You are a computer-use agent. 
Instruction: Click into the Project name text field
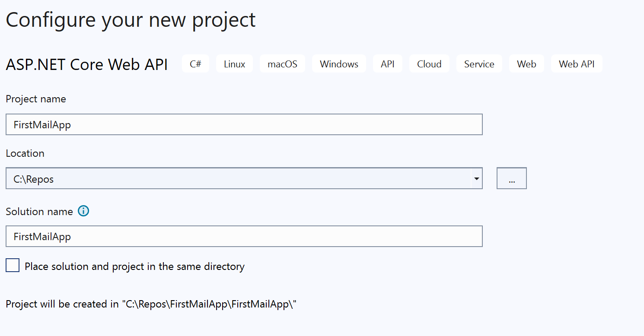[244, 125]
